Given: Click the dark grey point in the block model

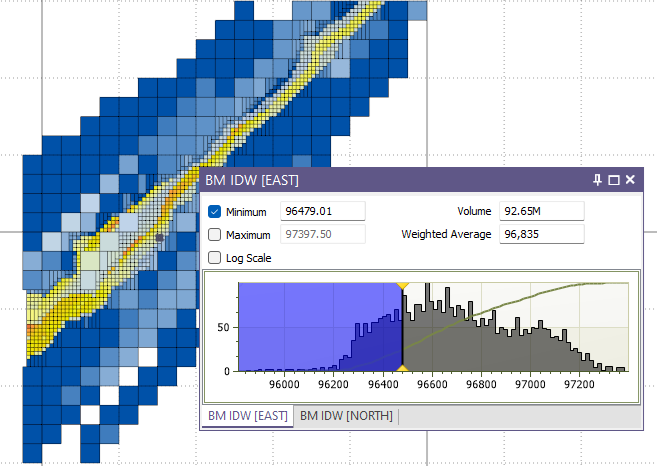Looking at the screenshot, I should pos(160,238).
